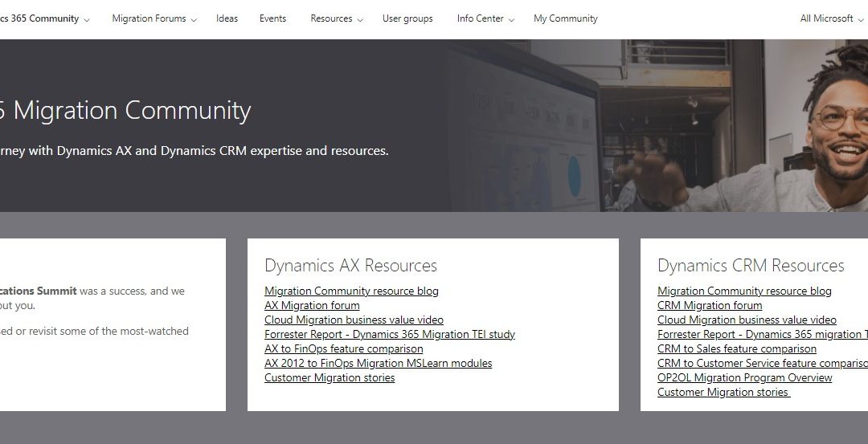Image resolution: width=868 pixels, height=444 pixels.
Task: Open the CRM Migration forum link
Action: pos(710,305)
